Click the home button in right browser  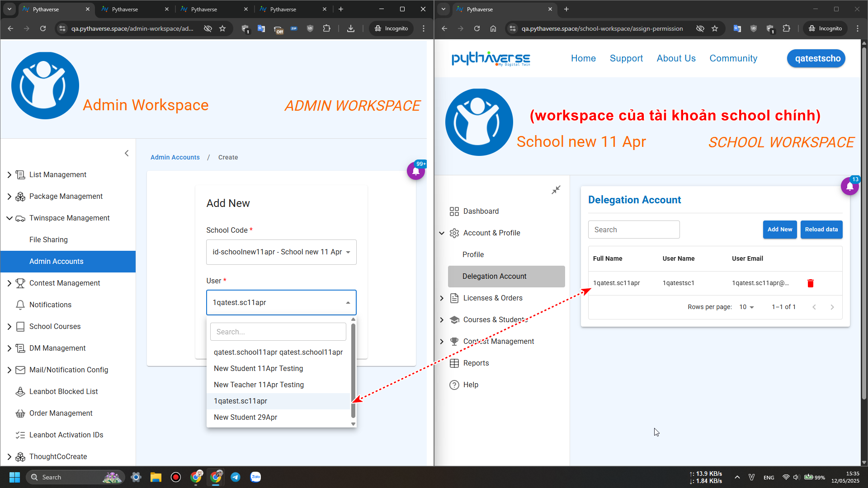[x=493, y=28]
